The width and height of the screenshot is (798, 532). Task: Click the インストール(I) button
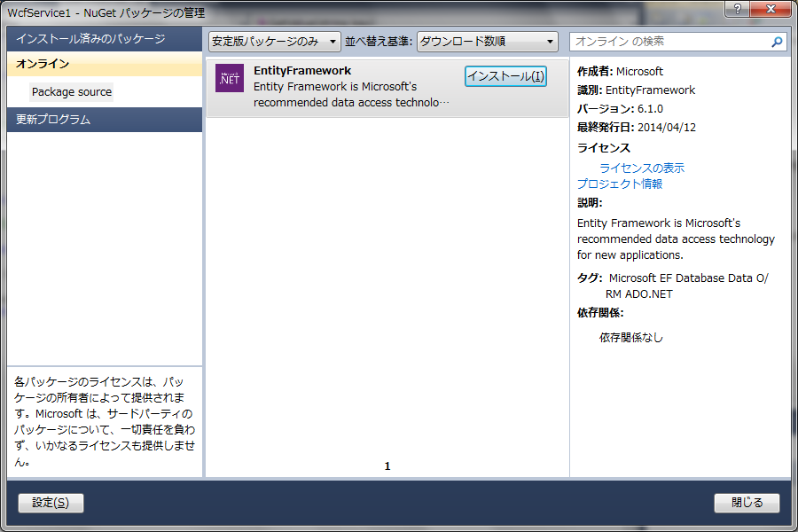click(506, 76)
